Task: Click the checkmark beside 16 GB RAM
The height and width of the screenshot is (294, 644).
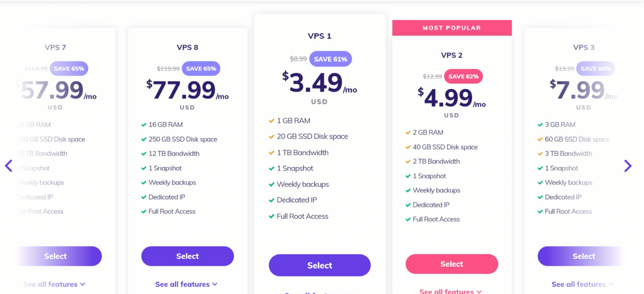Action: pyautogui.click(x=143, y=124)
